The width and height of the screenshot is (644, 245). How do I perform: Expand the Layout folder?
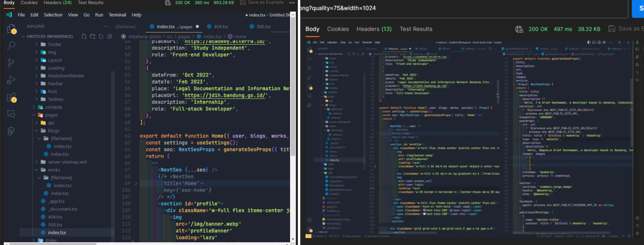point(36,60)
